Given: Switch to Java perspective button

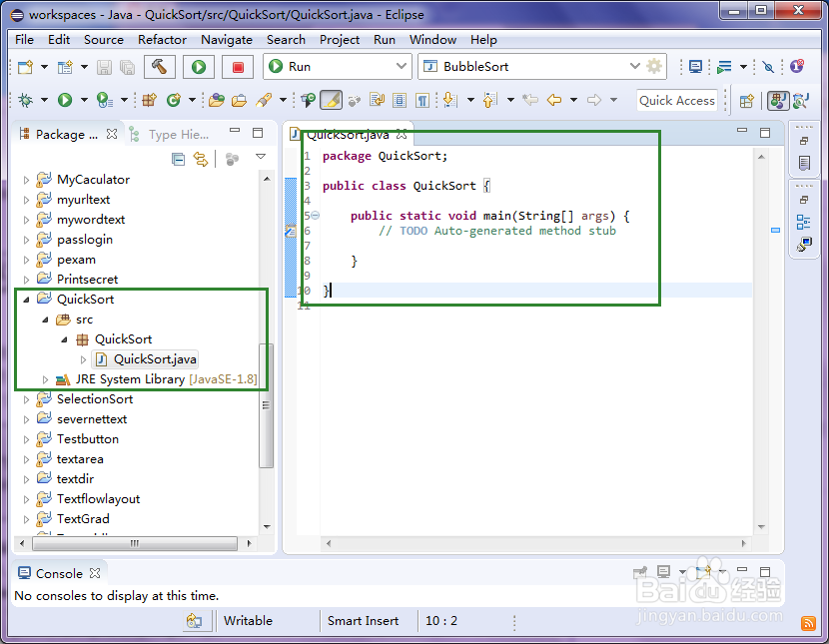Looking at the screenshot, I should 778,101.
